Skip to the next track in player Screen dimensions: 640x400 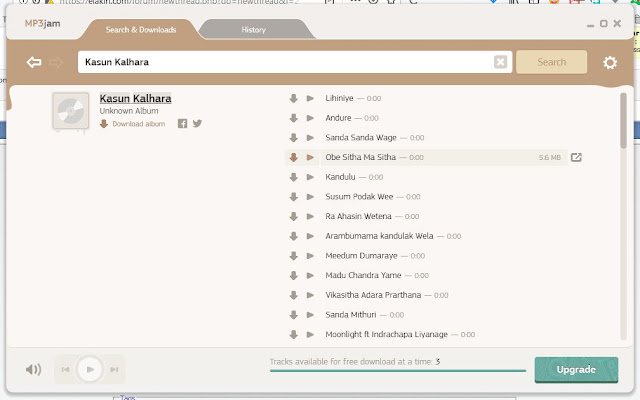click(x=114, y=369)
